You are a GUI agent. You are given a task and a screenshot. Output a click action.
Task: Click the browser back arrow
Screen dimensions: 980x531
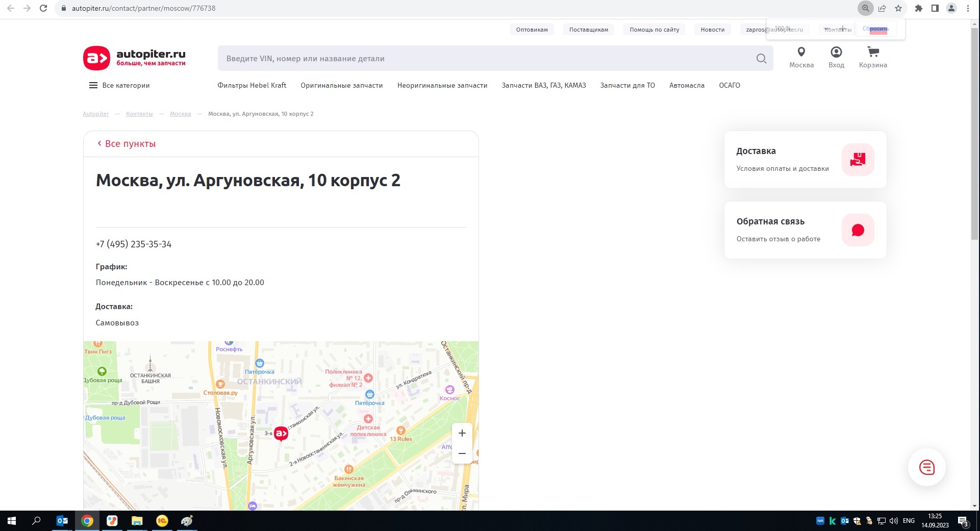point(11,8)
